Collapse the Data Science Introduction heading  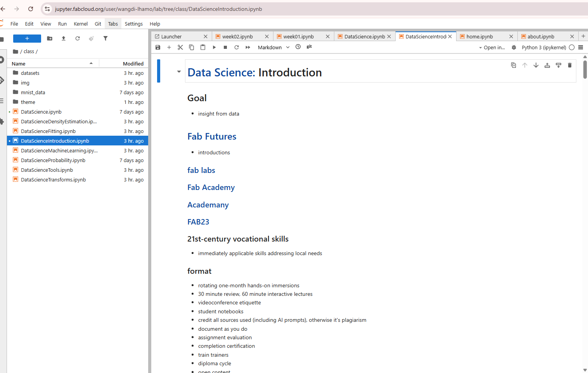point(179,72)
